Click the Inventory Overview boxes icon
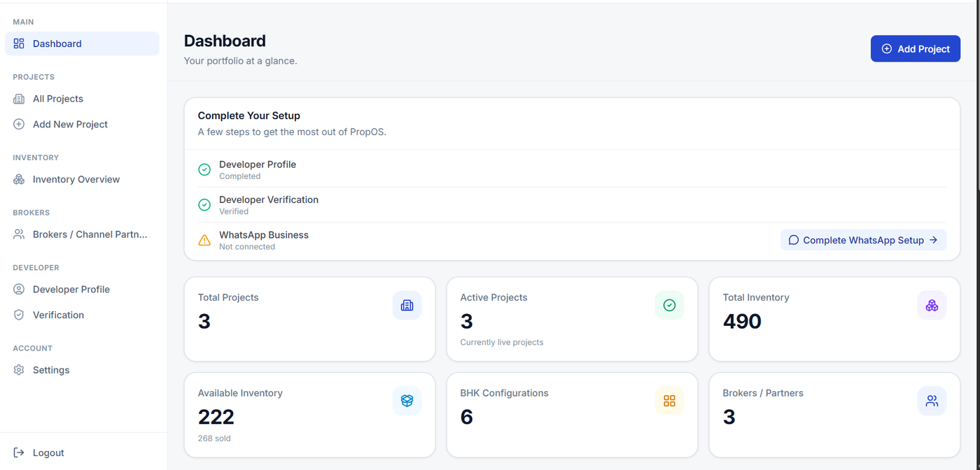The width and height of the screenshot is (980, 470). coord(19,179)
